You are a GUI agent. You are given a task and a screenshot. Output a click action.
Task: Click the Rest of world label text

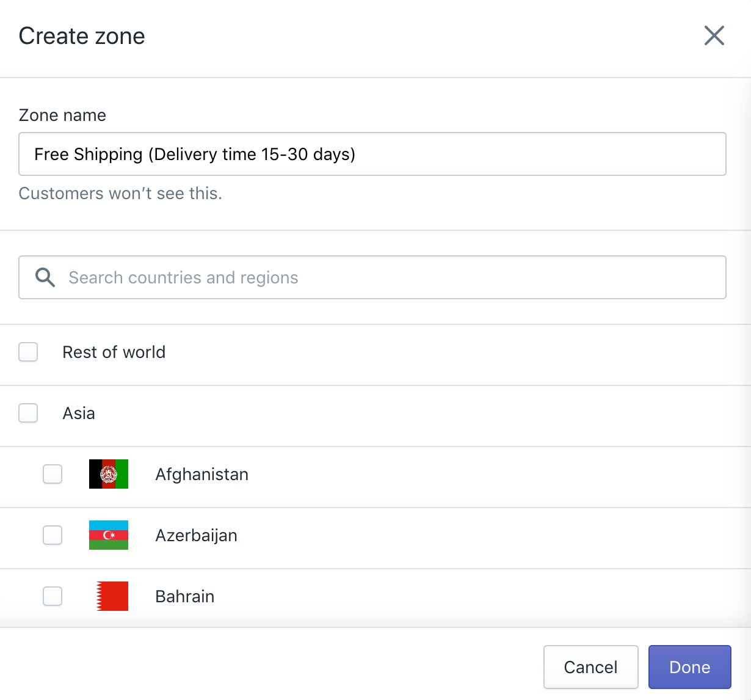point(114,352)
